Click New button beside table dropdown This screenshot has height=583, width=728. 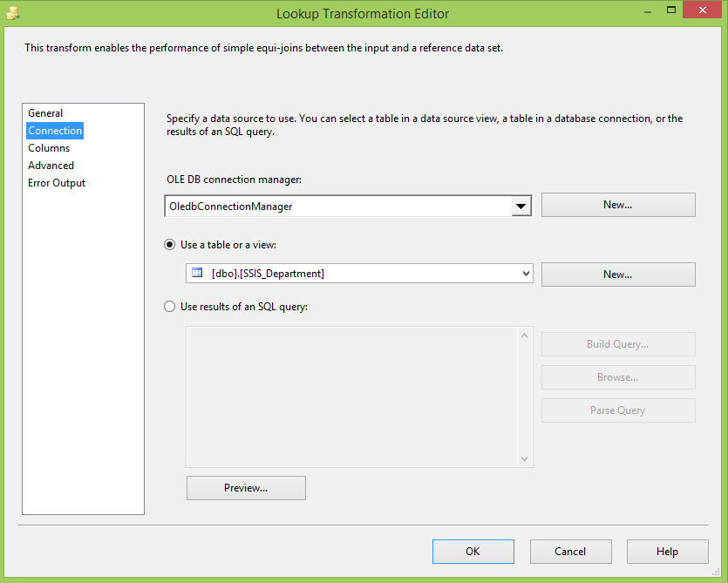pyautogui.click(x=618, y=275)
